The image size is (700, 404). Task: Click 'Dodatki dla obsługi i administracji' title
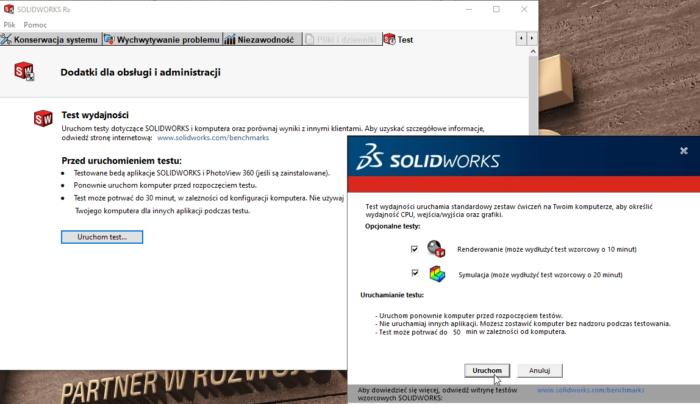click(x=141, y=72)
